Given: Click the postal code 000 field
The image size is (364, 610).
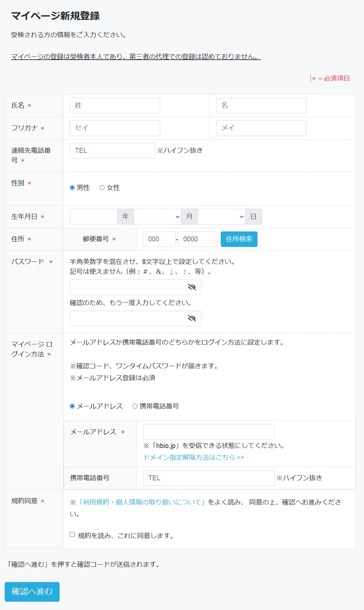Looking at the screenshot, I should (x=159, y=239).
